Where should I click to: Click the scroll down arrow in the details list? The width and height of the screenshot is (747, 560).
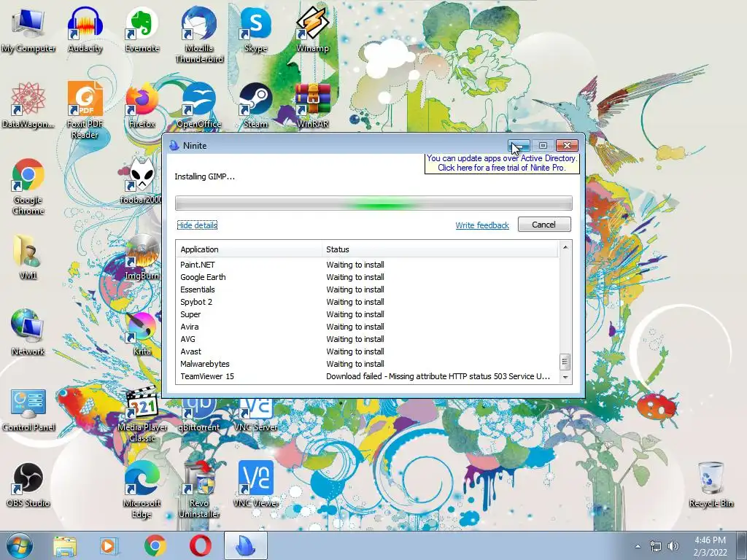[x=565, y=377]
